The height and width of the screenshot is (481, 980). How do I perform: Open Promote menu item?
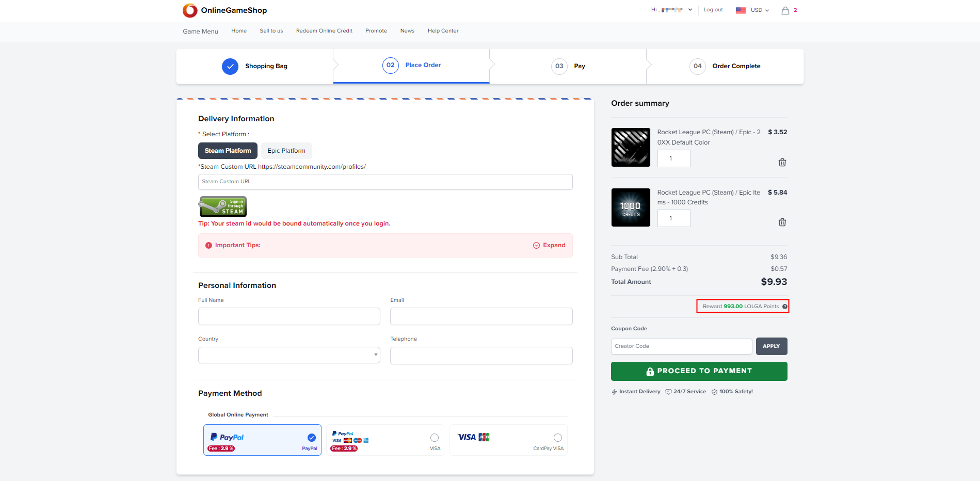click(x=376, y=31)
